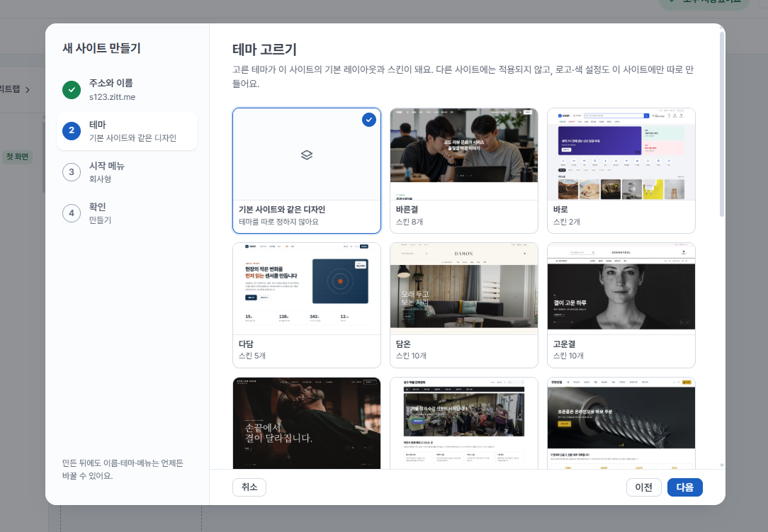Open the 확인 step in the sidebar
The image size is (768, 532).
tap(127, 213)
